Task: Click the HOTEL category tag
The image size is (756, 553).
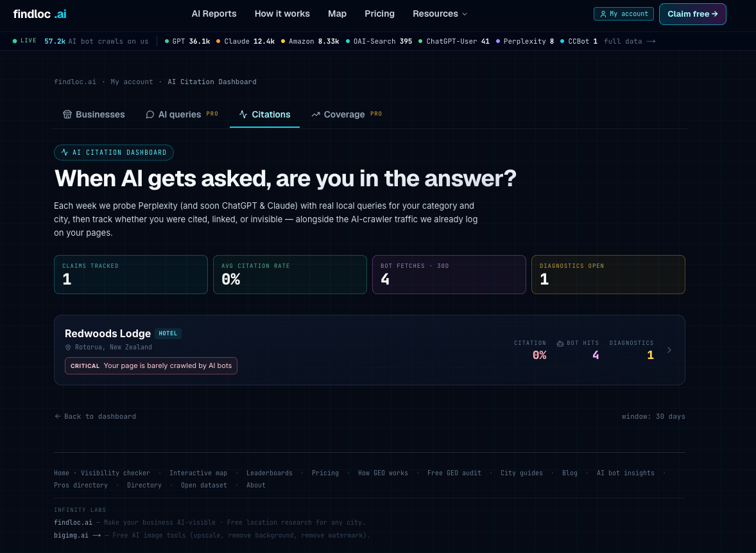Action: pos(168,333)
